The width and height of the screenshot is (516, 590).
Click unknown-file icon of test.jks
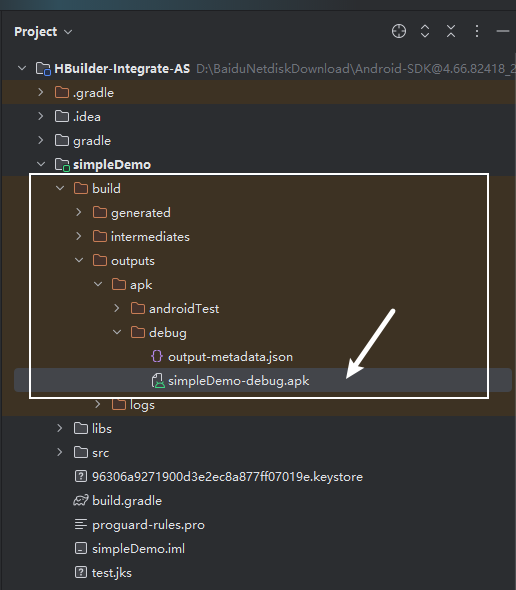tap(81, 573)
